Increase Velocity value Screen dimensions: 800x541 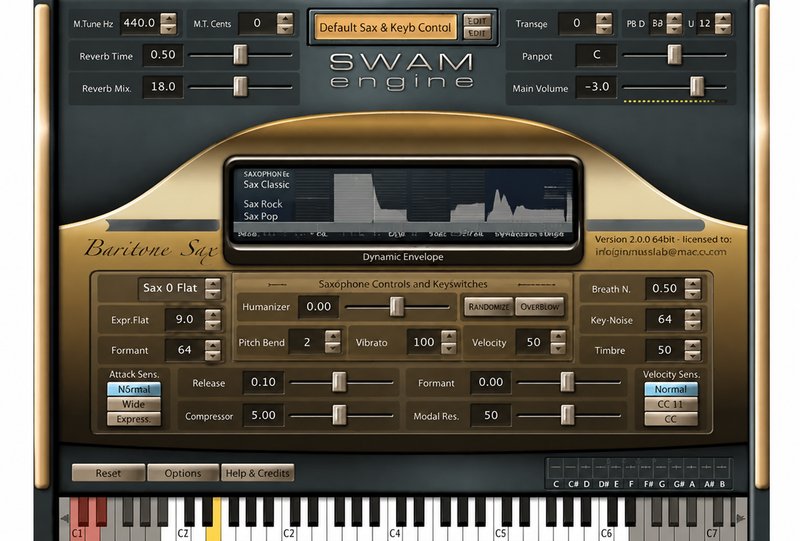pyautogui.click(x=558, y=337)
